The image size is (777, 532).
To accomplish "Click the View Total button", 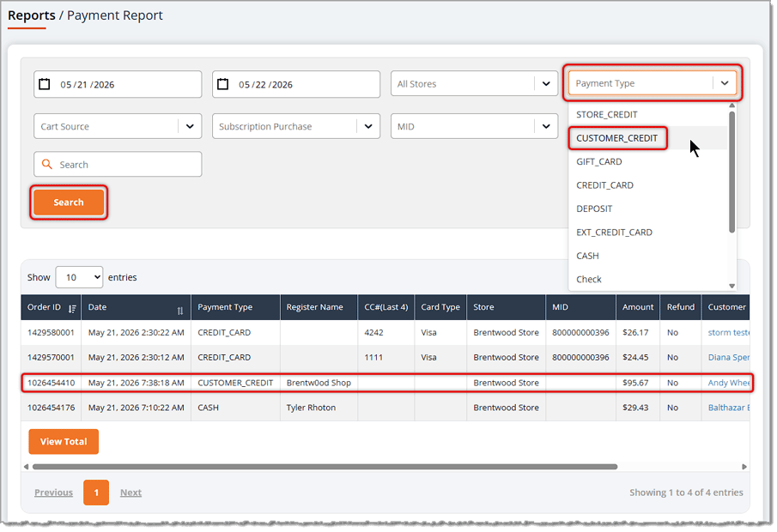I will pyautogui.click(x=64, y=441).
